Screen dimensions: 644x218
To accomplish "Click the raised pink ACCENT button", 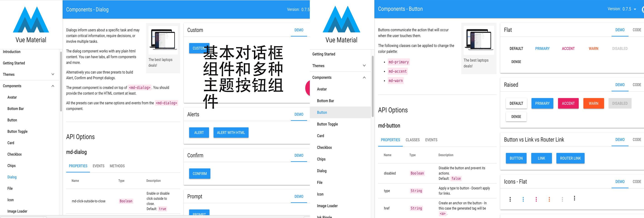I will click(568, 103).
